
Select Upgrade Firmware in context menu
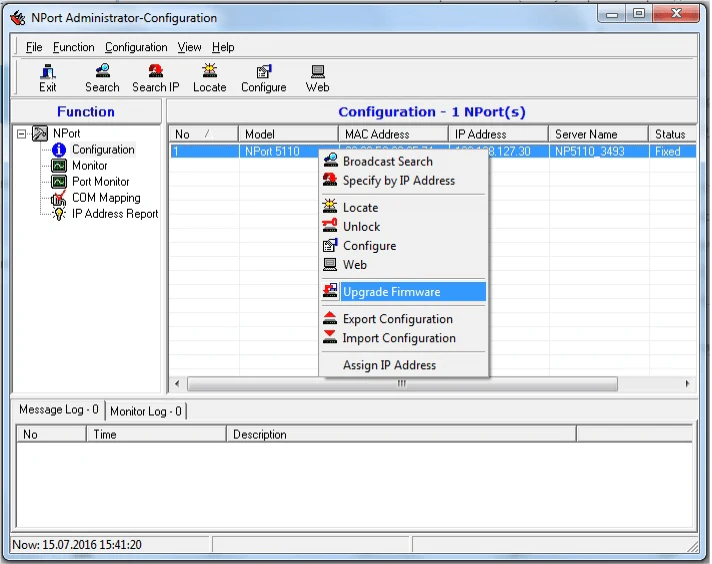coord(391,292)
